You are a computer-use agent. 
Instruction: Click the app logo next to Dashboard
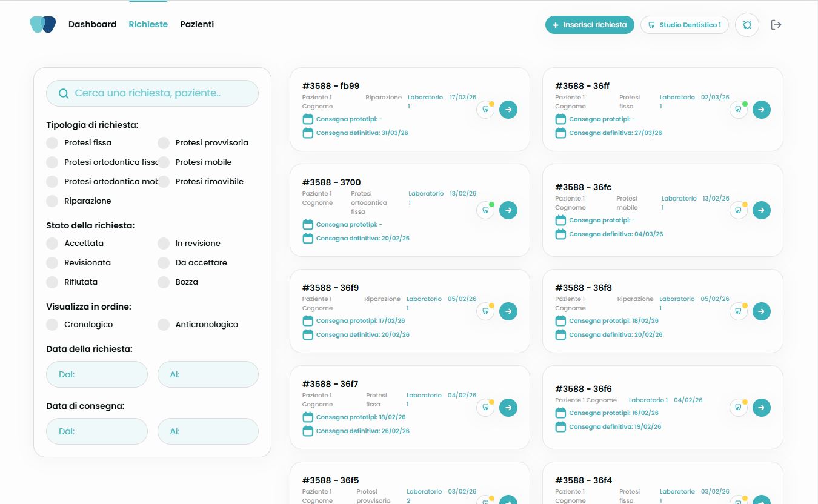42,25
